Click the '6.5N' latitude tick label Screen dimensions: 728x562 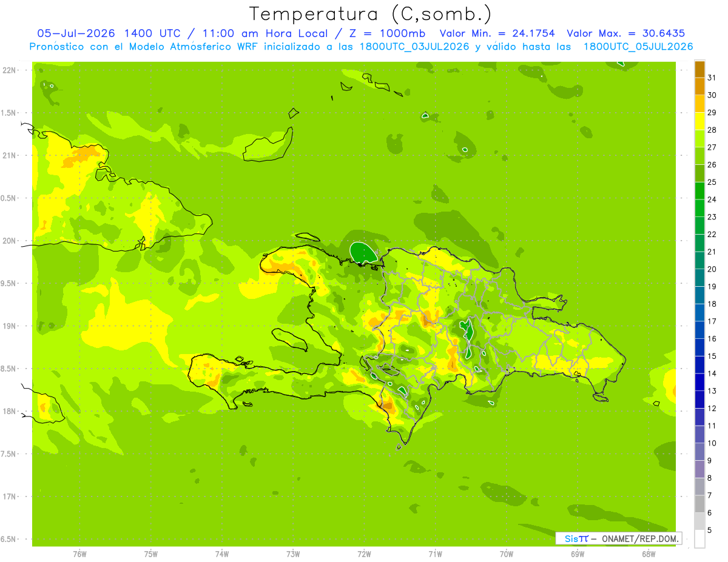(x=9, y=539)
